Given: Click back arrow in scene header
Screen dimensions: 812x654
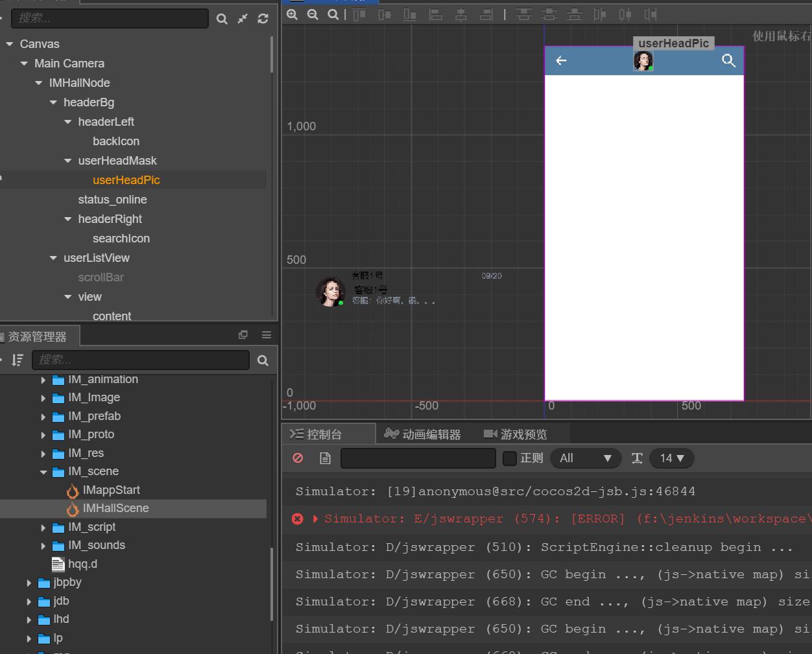Looking at the screenshot, I should [x=562, y=60].
